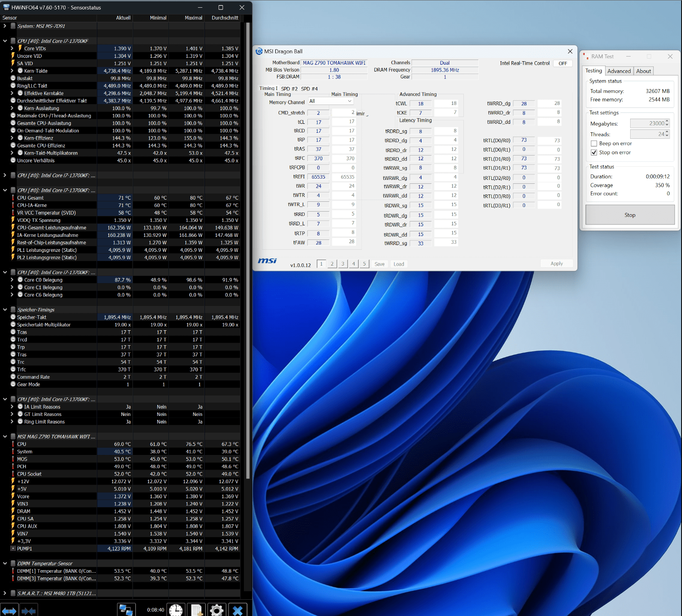Image resolution: width=682 pixels, height=616 pixels.
Task: Click the blue X close-sensors icon in HWiNFO toolbar
Action: [238, 610]
